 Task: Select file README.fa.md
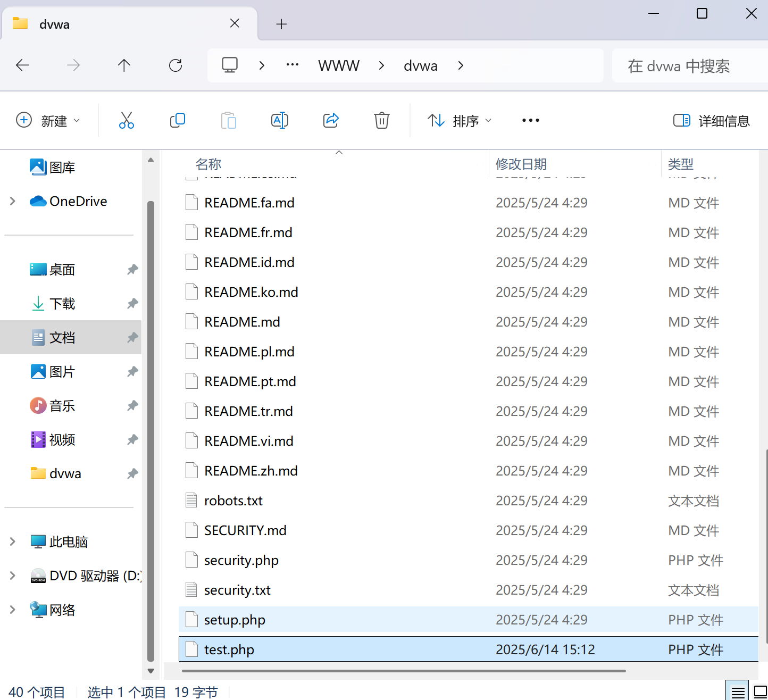[469, 203]
